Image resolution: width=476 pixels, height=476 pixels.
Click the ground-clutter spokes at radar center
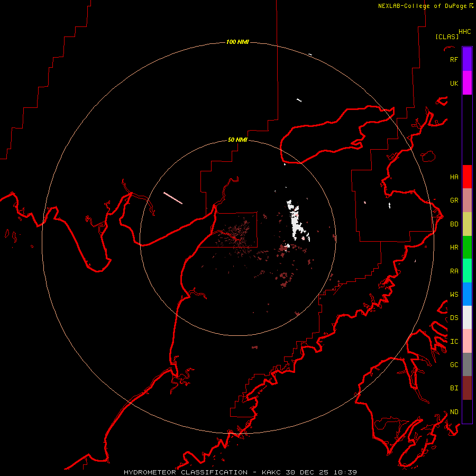point(237,237)
